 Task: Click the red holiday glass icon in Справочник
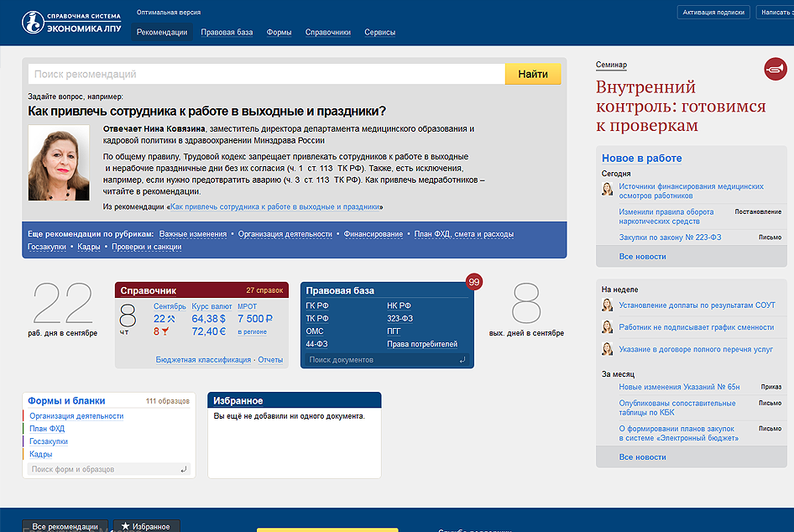coord(165,331)
